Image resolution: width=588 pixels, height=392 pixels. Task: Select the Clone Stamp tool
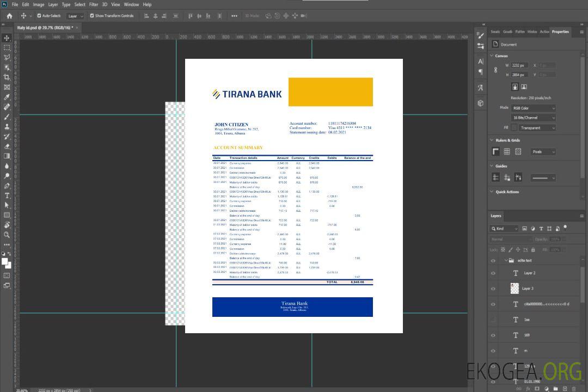point(7,126)
